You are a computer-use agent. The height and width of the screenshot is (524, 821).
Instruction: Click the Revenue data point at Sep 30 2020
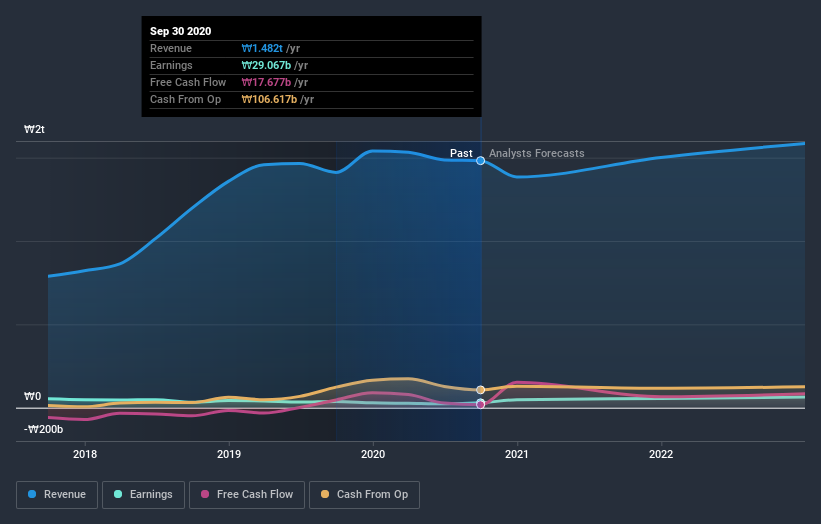point(480,161)
